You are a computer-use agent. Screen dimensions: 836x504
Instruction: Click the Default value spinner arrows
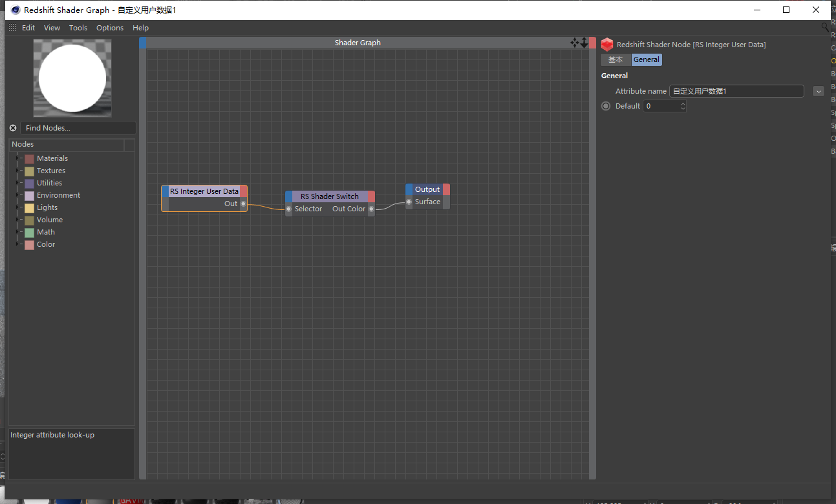[683, 106]
